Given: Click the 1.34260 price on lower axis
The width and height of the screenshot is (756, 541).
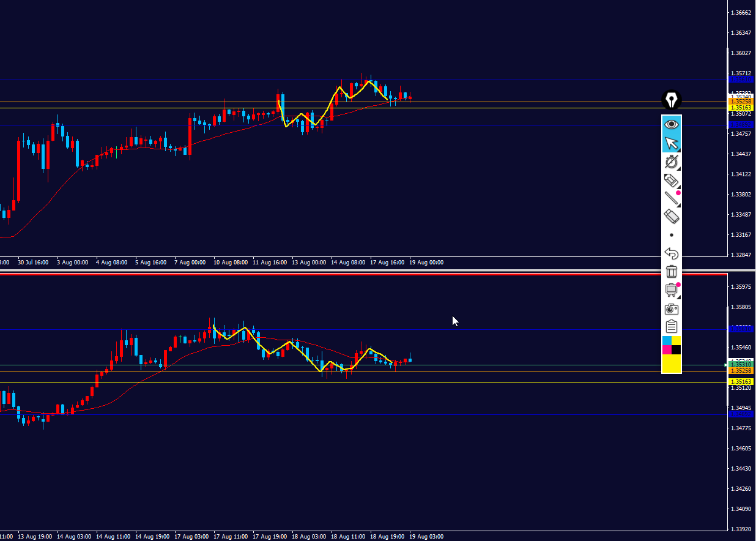Looking at the screenshot, I should [741, 488].
